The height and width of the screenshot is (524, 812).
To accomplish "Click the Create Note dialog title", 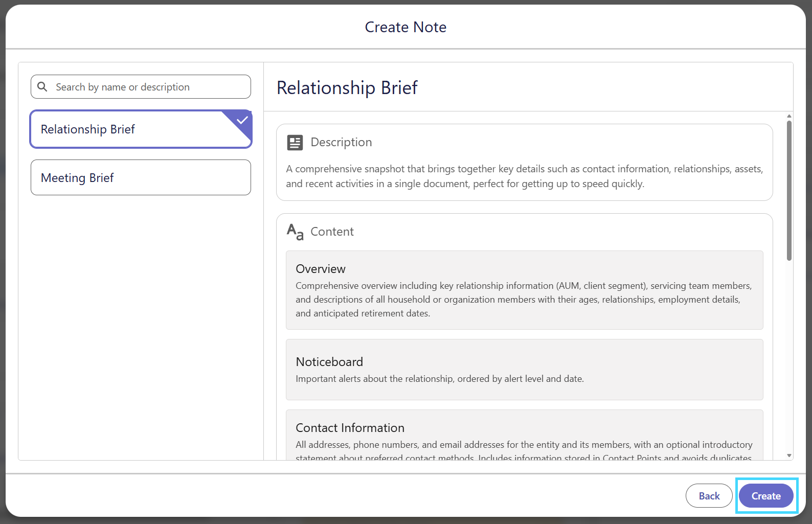I will coord(405,27).
